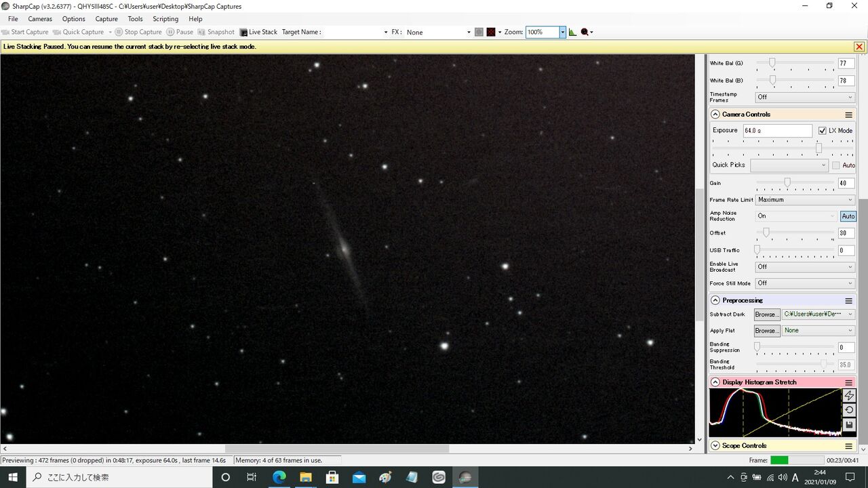This screenshot has height=488, width=868.
Task: Reset the display histogram stretch
Action: pyautogui.click(x=848, y=410)
